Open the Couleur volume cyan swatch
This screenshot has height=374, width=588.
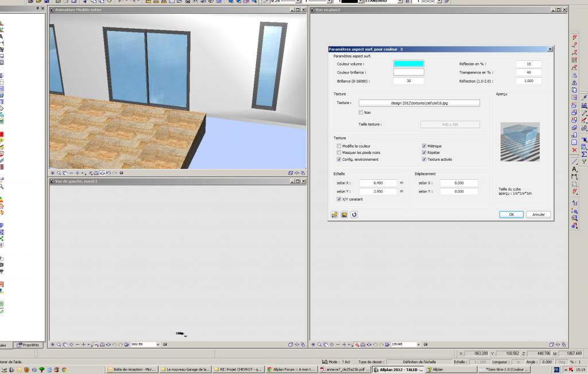(408, 64)
